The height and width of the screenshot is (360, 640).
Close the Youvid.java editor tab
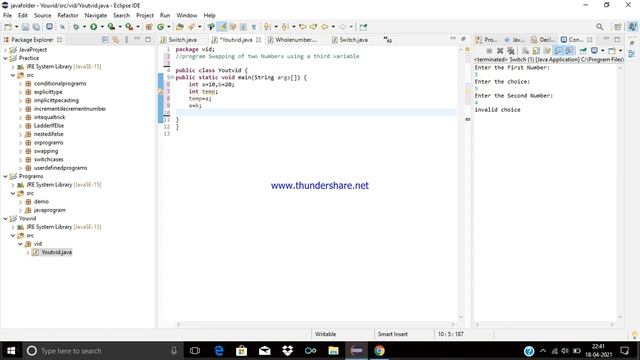coord(258,40)
